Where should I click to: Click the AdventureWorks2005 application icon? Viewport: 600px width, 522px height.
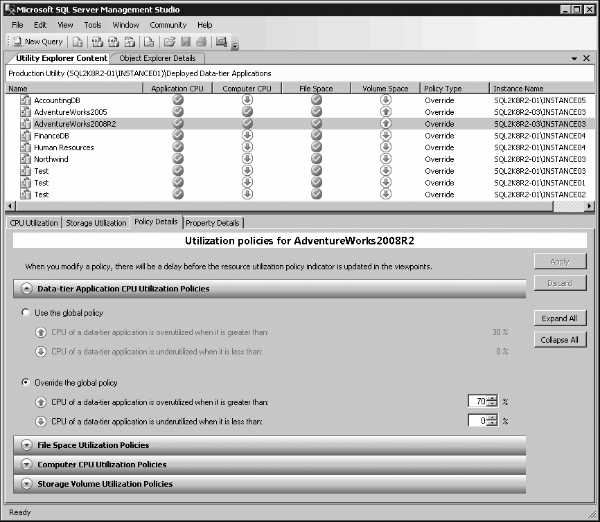(x=25, y=112)
